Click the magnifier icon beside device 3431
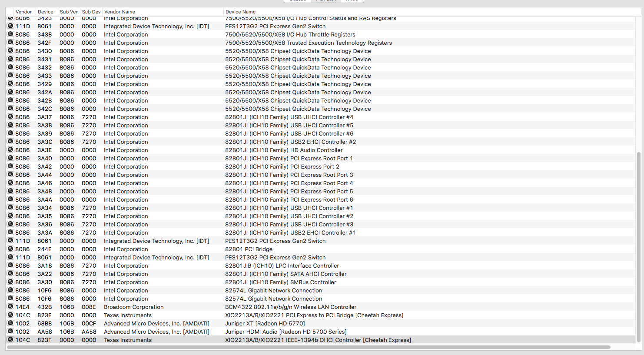This screenshot has width=644, height=355. tap(10, 59)
